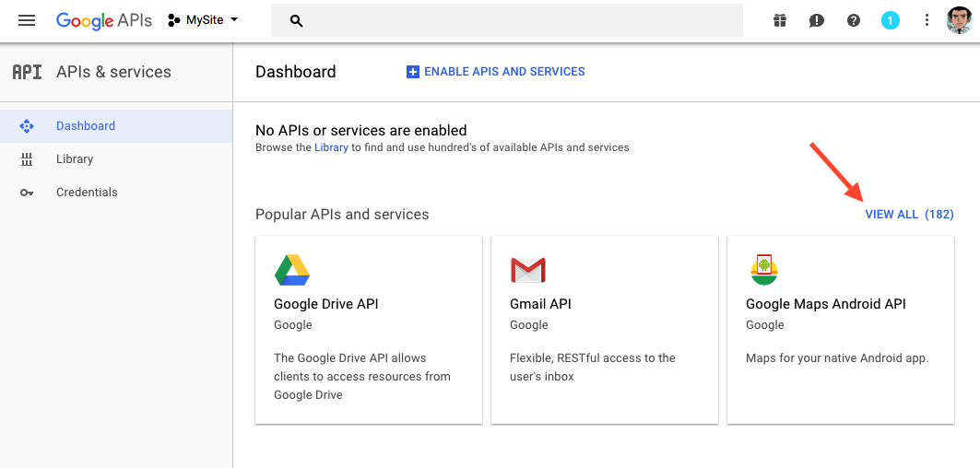
Task: Click the feedback alert bubble icon
Action: point(816,20)
